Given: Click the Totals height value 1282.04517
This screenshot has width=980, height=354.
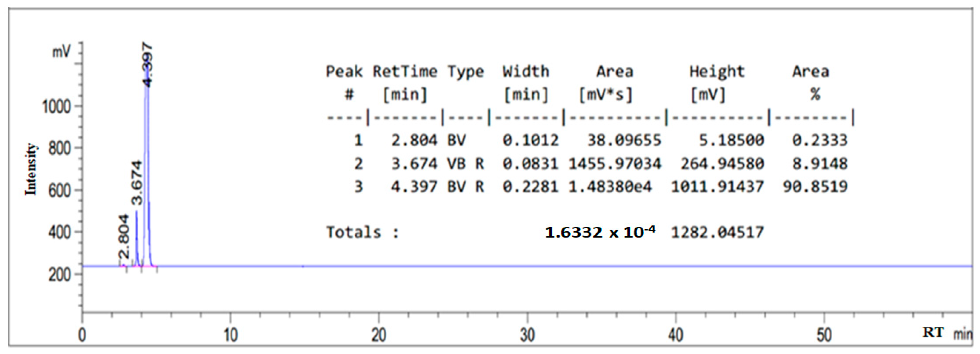Looking at the screenshot, I should pyautogui.click(x=717, y=232).
